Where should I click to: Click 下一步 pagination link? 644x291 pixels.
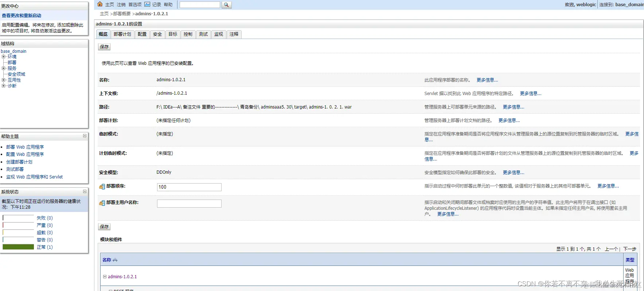click(630, 249)
